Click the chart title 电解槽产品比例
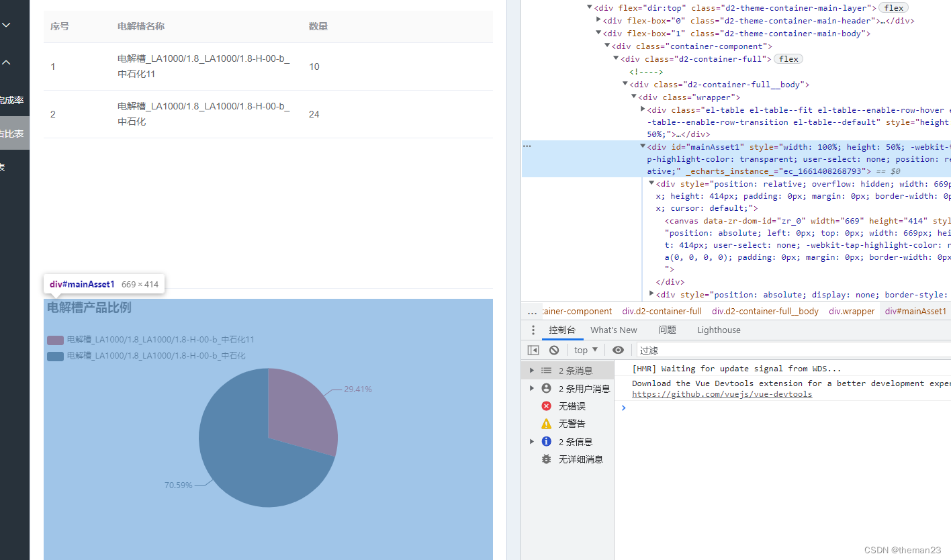 [x=89, y=308]
